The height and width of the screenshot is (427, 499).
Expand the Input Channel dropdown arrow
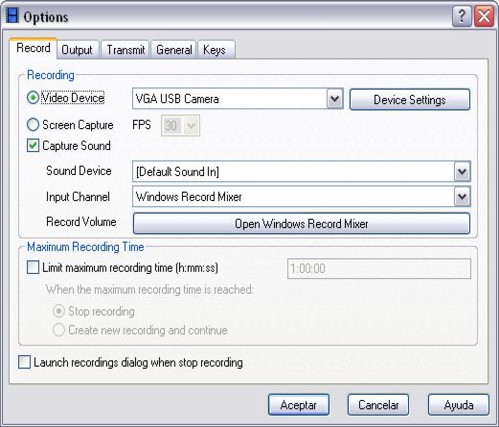point(462,197)
